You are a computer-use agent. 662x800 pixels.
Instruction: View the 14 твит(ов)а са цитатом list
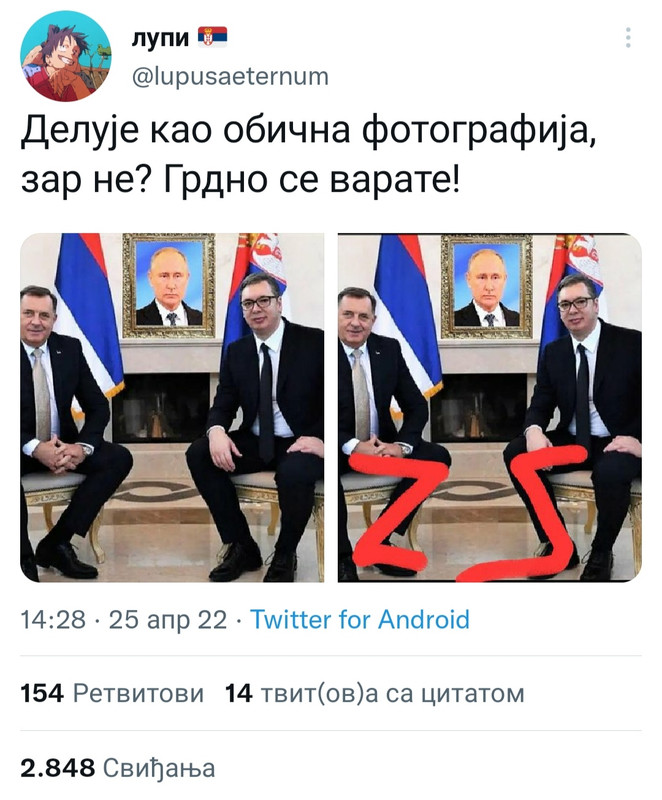coord(374,693)
